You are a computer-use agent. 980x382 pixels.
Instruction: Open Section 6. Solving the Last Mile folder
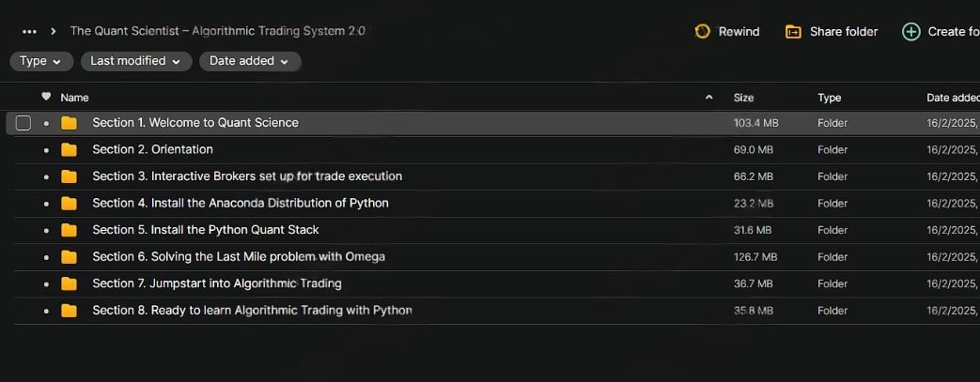238,256
